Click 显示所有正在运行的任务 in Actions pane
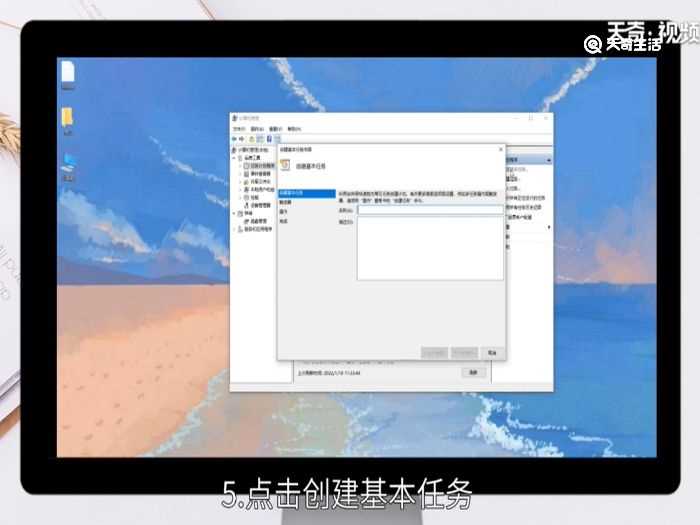The height and width of the screenshot is (525, 700). [x=525, y=198]
